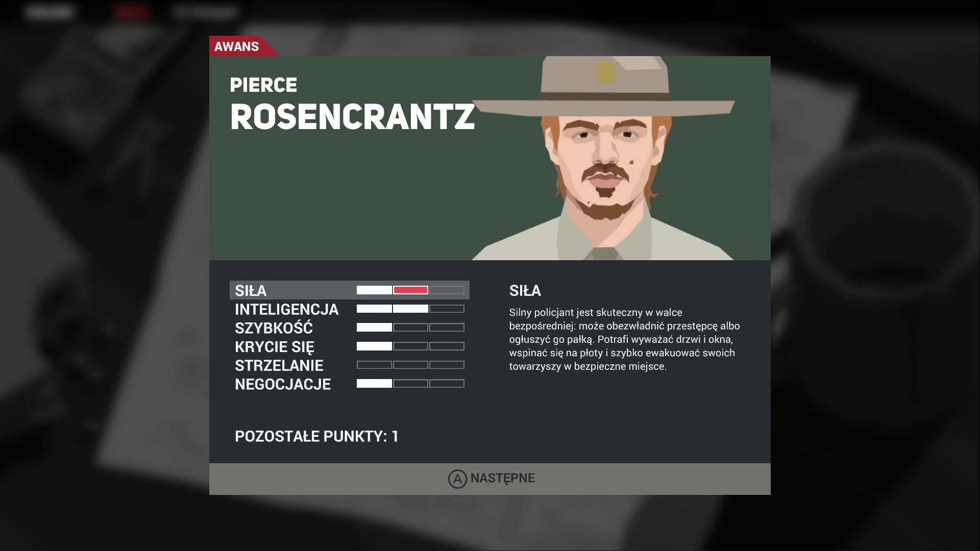Screen dimensions: 980x551
Task: Click the Siła description heading
Action: coord(525,291)
